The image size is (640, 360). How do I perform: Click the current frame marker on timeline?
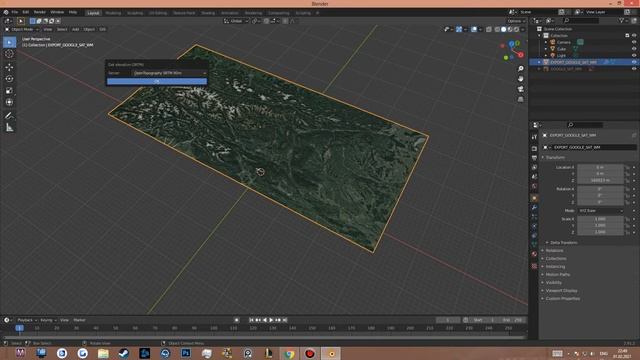tap(19, 328)
